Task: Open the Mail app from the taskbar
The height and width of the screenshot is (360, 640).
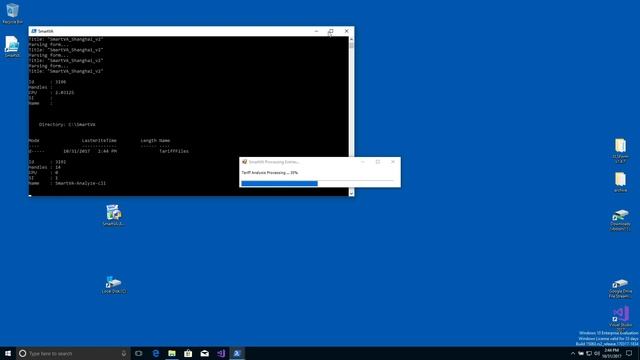Action: click(204, 353)
